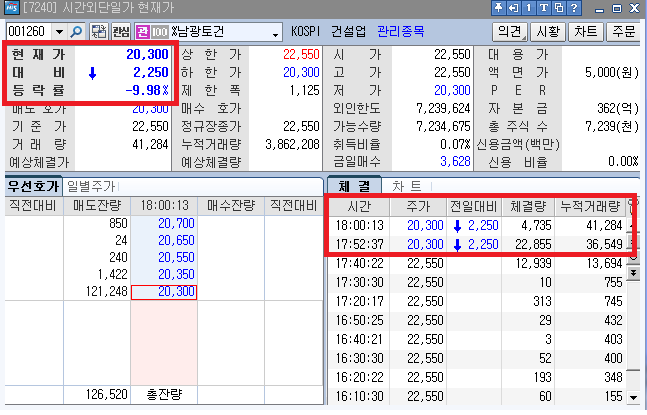Open the 의견 button
647x415 pixels.
pos(510,31)
